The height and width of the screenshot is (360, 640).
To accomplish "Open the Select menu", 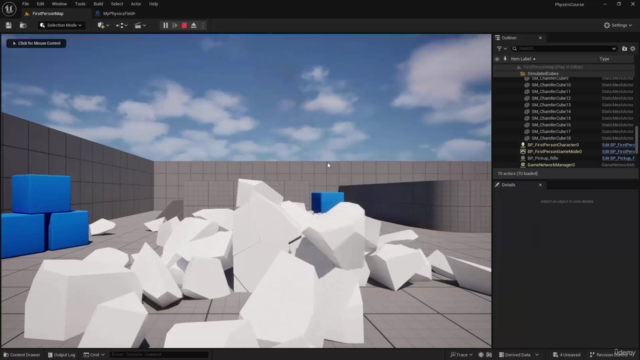I will point(117,4).
